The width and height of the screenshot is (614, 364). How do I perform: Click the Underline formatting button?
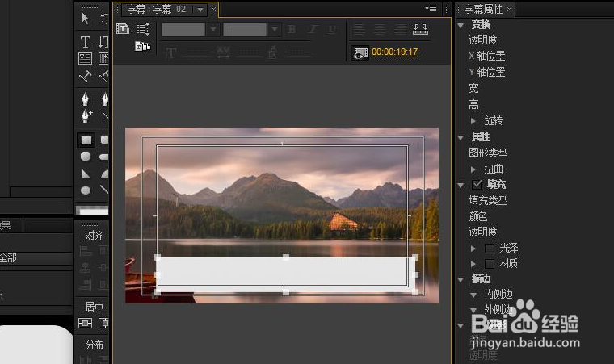332,29
